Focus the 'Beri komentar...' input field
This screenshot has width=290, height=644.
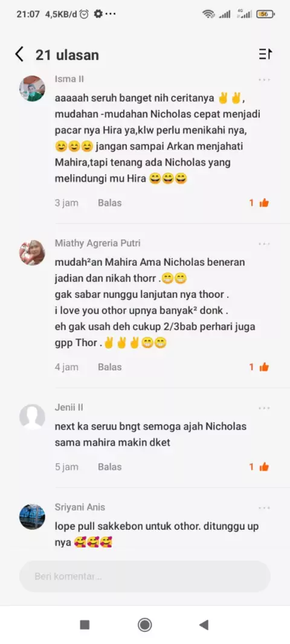(x=145, y=576)
